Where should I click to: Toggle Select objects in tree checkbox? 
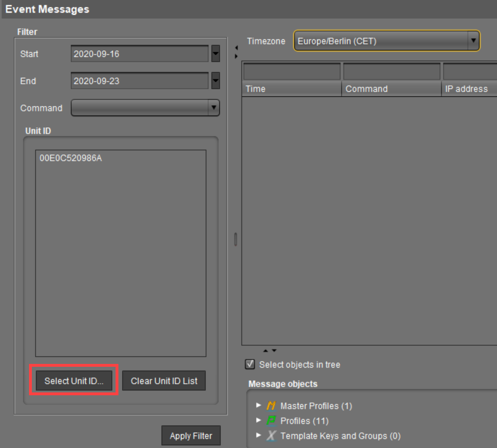[250, 364]
